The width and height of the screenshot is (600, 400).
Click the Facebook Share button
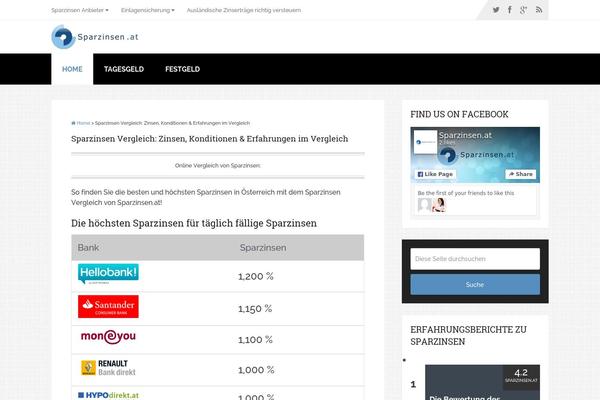[520, 174]
